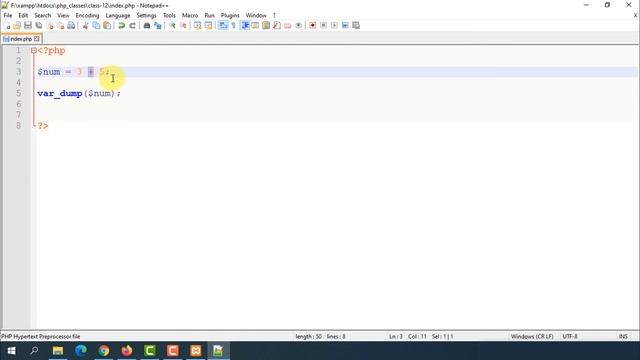The width and height of the screenshot is (640, 360).
Task: Open the Tools menu
Action: [169, 16]
